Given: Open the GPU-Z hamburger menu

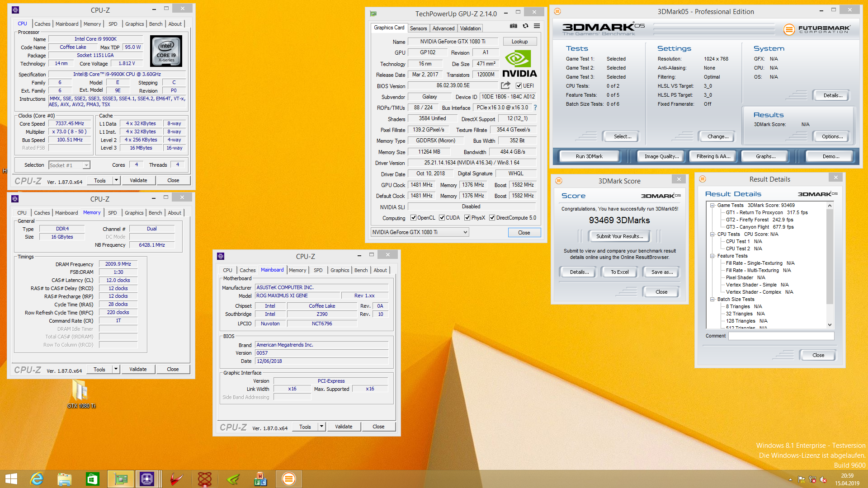Looking at the screenshot, I should click(537, 26).
